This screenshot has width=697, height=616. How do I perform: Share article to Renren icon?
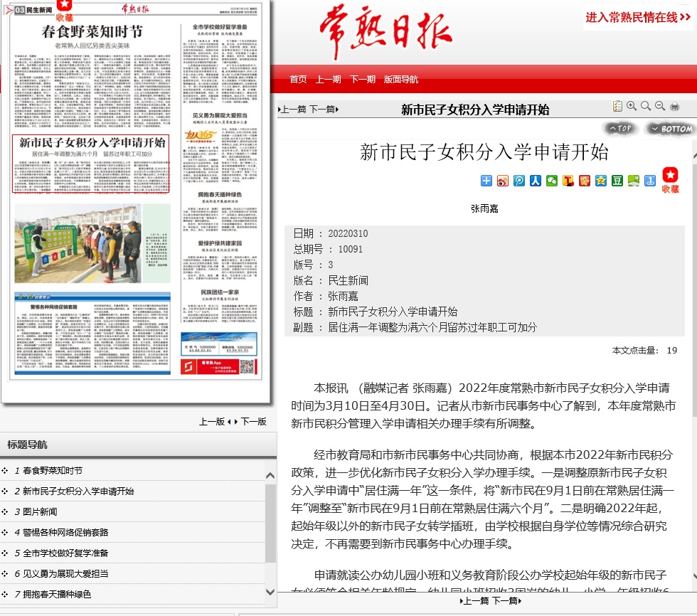[536, 181]
